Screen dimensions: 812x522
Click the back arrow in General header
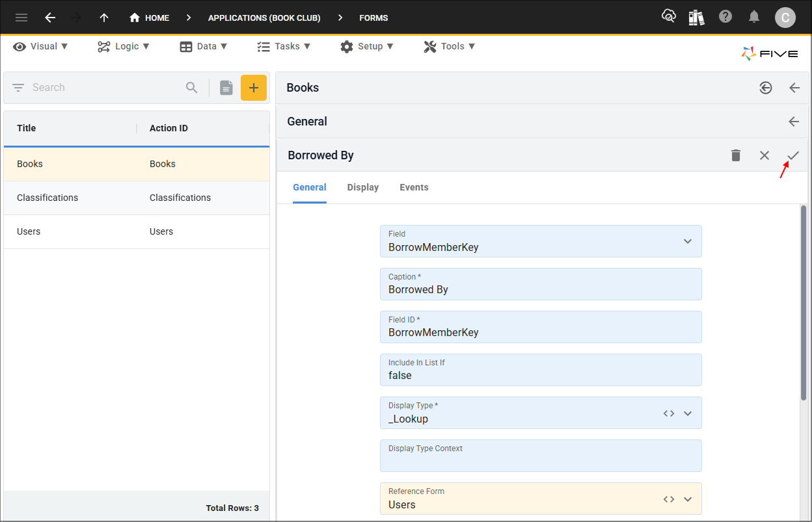coord(794,122)
